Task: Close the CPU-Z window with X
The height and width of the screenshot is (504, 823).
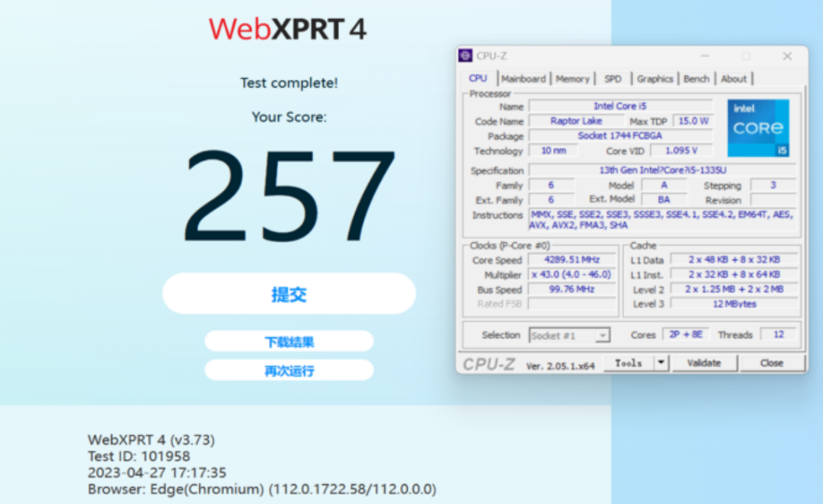Action: coord(787,56)
